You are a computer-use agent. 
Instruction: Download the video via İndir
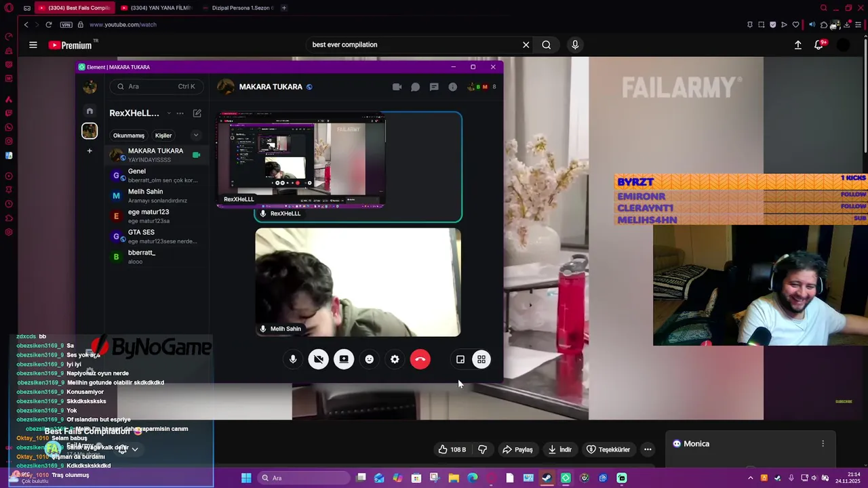pos(560,449)
